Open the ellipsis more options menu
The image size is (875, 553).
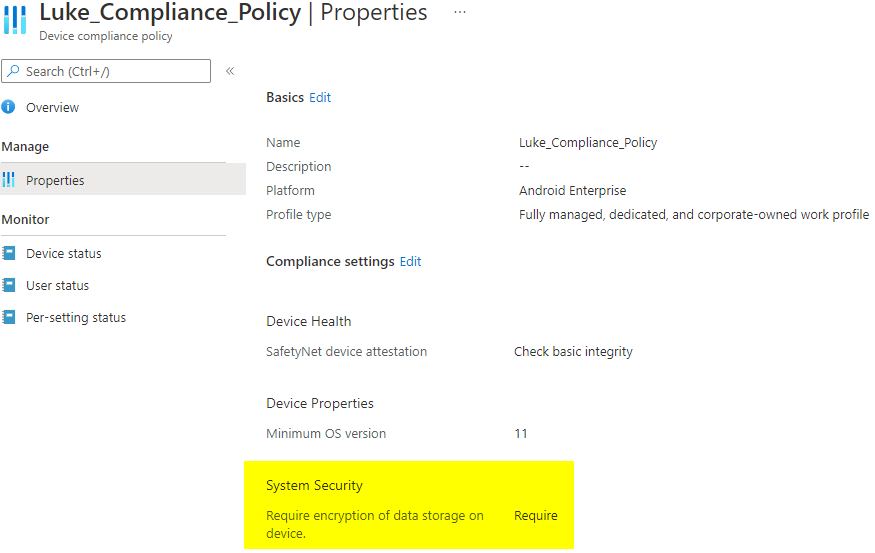tap(459, 12)
